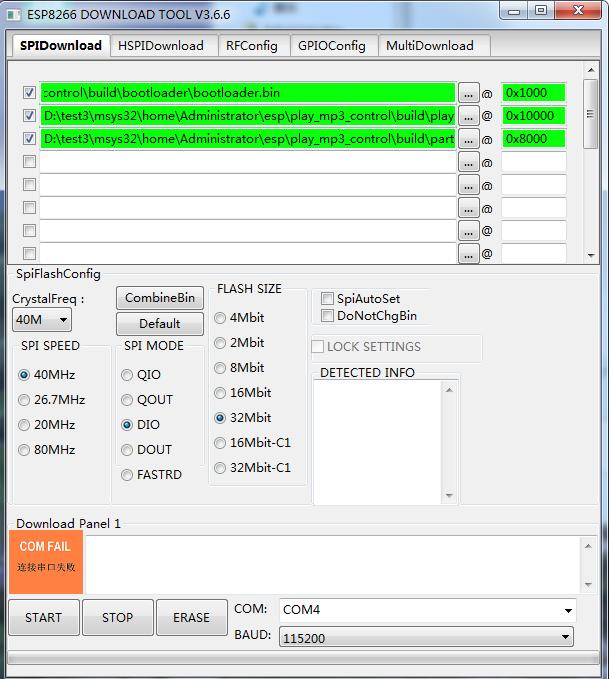Click the file list scrollbar up arrow

[591, 70]
